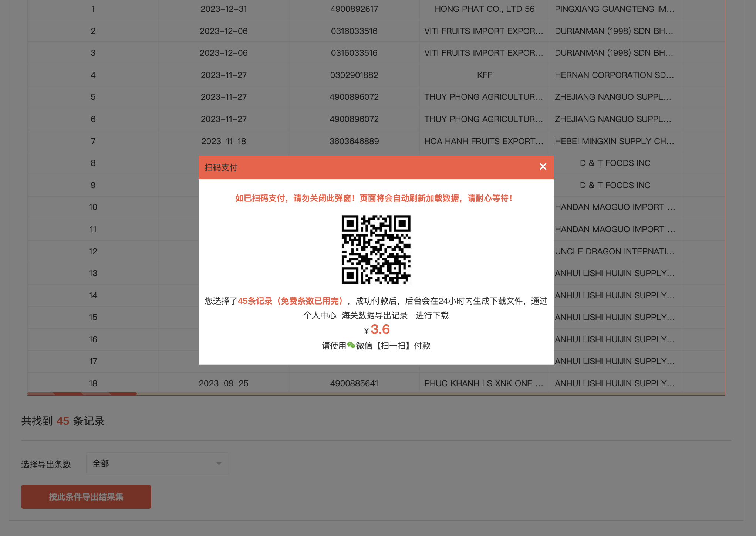Viewport: 756px width, 536px height.
Task: Close the 扫码支付 payment dialog
Action: [x=543, y=167]
